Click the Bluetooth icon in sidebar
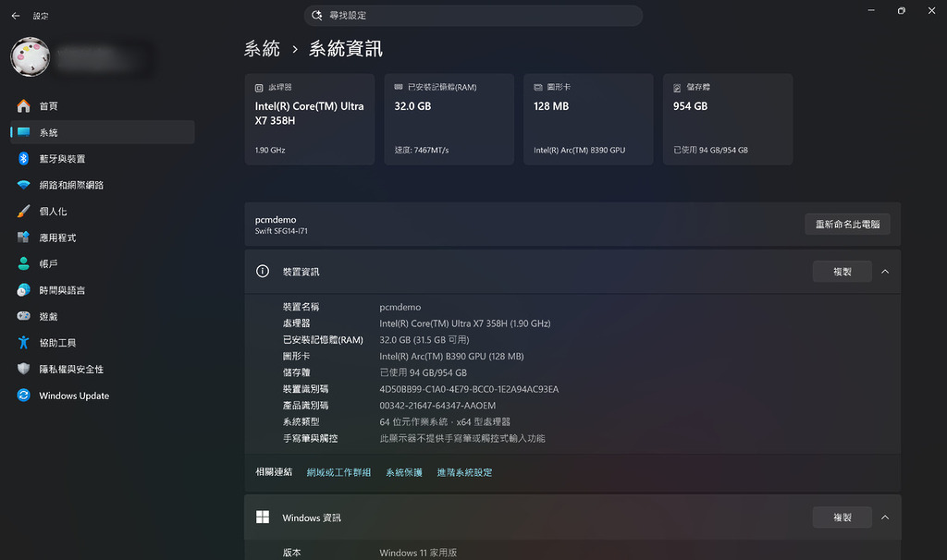 23,158
